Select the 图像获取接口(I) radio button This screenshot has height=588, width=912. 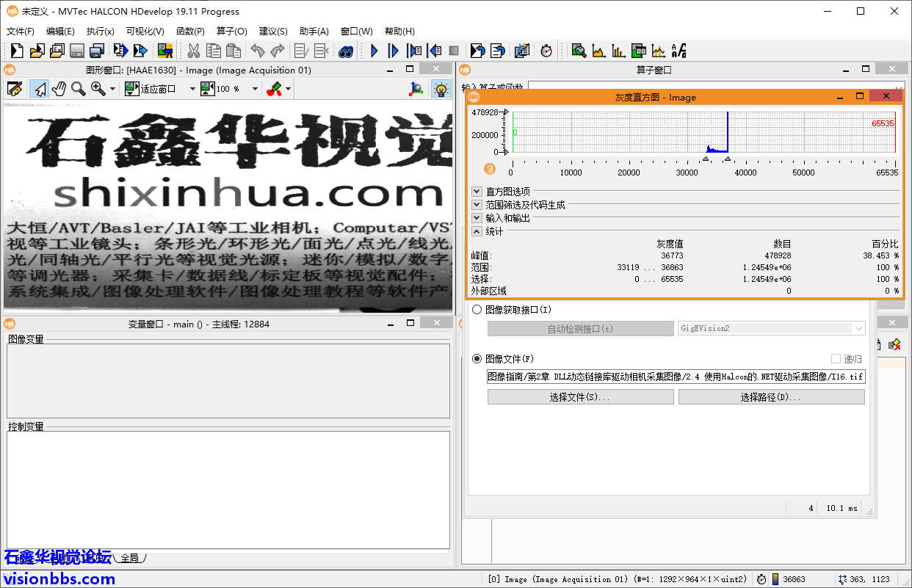pyautogui.click(x=477, y=310)
